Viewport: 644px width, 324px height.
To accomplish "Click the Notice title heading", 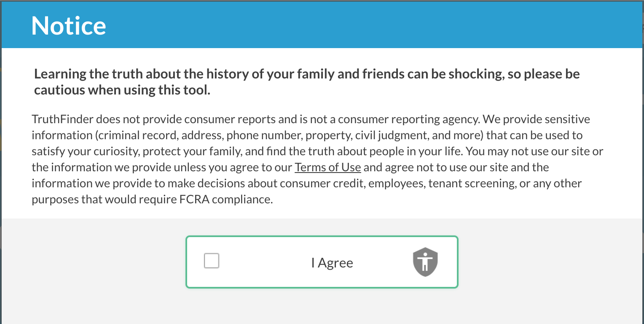I will point(69,25).
